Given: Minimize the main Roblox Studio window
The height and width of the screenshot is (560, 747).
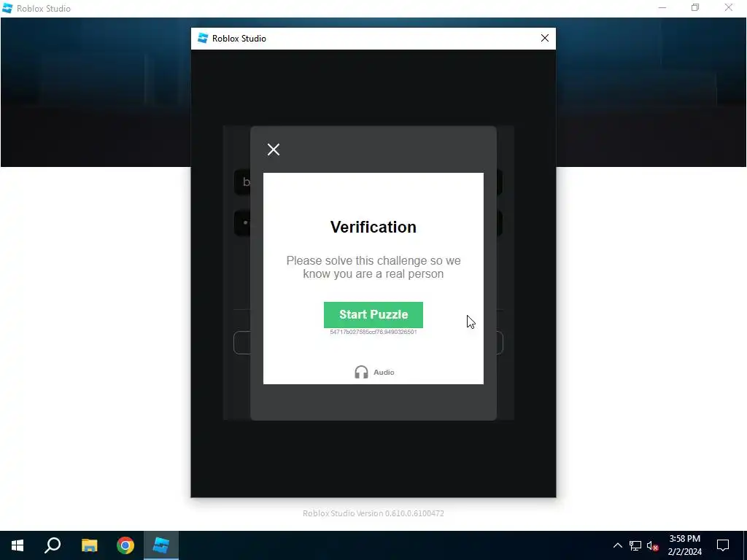Looking at the screenshot, I should (x=662, y=8).
